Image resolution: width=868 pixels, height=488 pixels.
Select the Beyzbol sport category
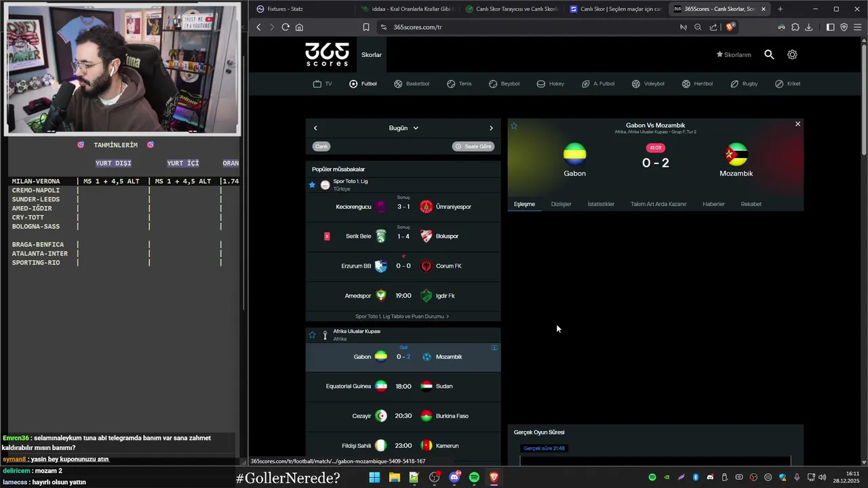tap(504, 84)
